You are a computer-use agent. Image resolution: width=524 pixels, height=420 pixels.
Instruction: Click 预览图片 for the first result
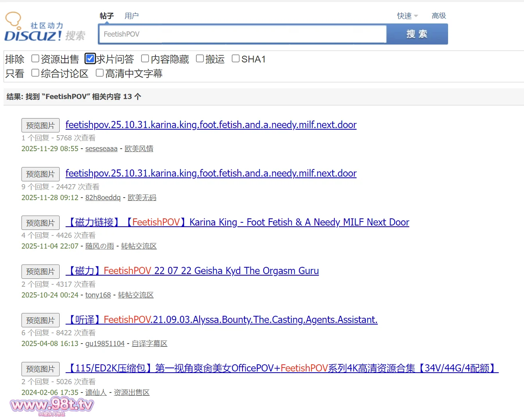click(41, 125)
